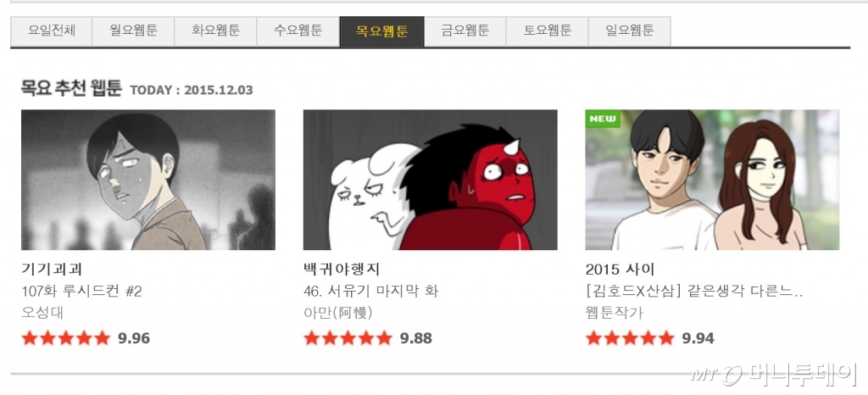
Task: Open the 기기괴괴 webtoon thumbnail
Action: coord(147,180)
